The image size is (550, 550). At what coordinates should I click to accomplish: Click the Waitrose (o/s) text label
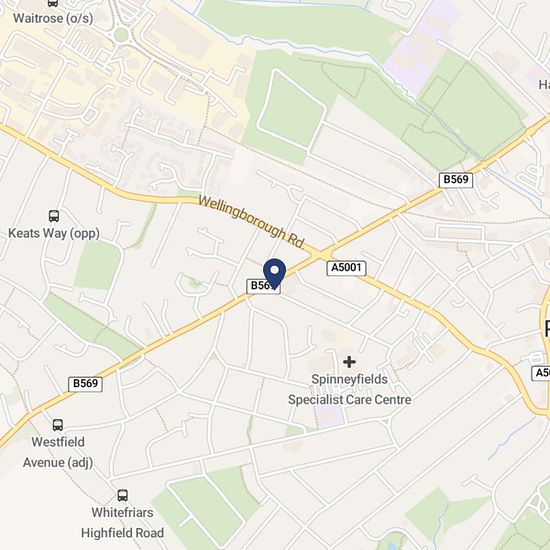(53, 18)
